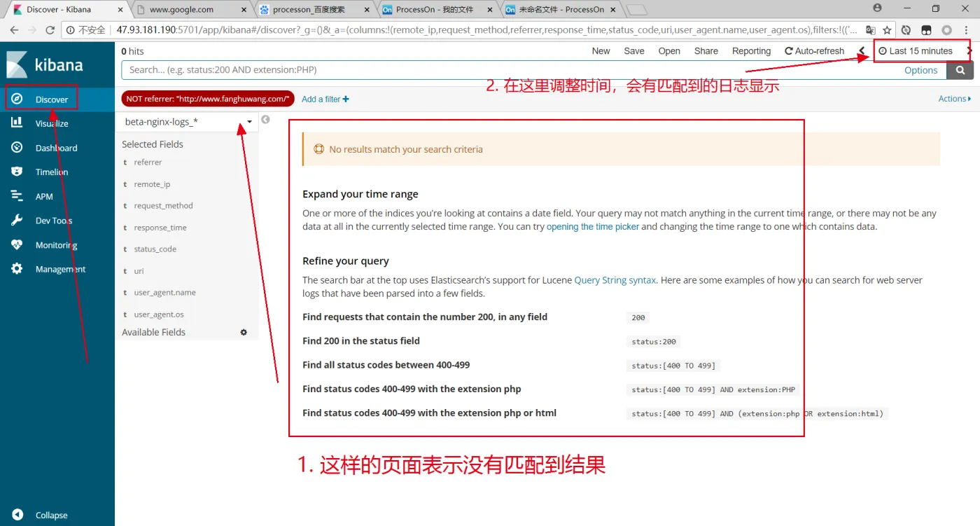Open Dev Tools wrench icon
This screenshot has width=980, height=526.
pos(17,221)
